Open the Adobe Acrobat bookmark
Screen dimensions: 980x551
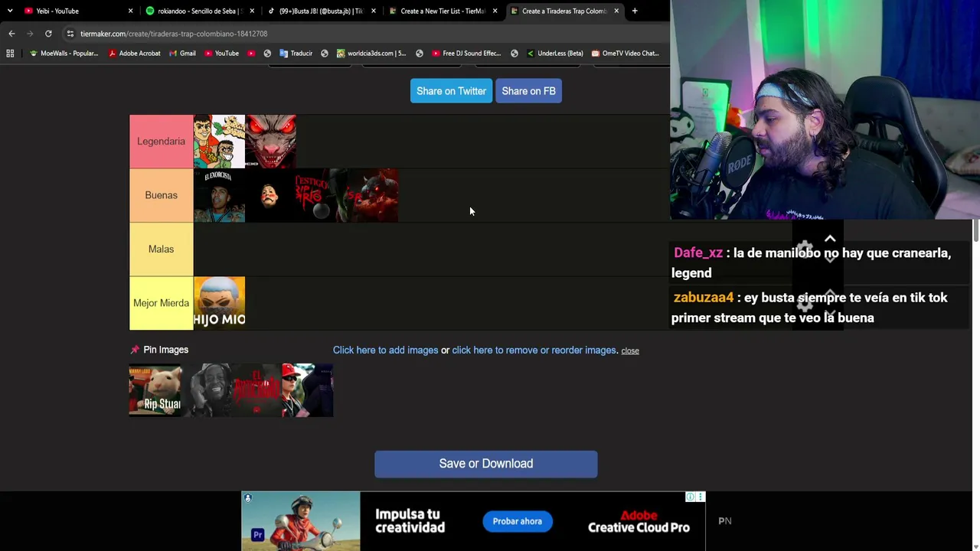(134, 54)
